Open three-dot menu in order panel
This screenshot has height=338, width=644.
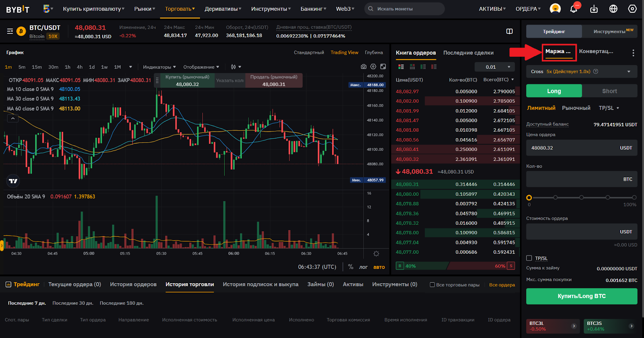633,53
